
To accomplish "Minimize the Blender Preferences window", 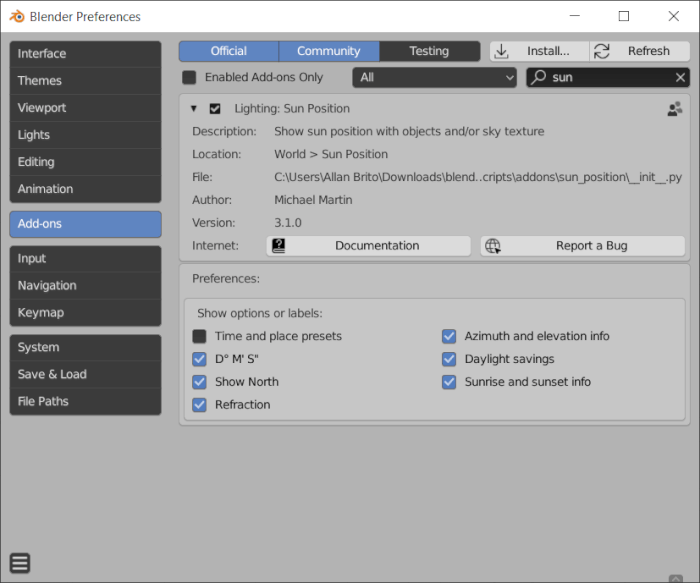I will [575, 16].
